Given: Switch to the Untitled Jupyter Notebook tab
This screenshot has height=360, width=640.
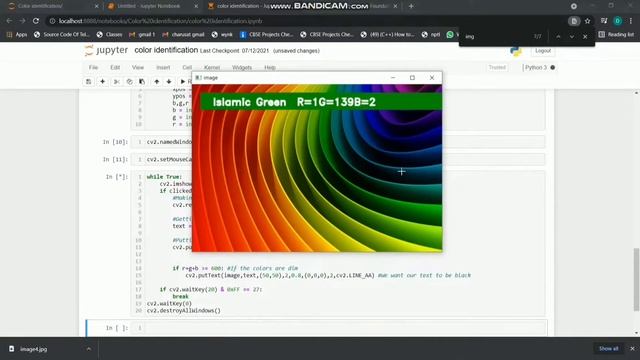Looking at the screenshot, I should (149, 6).
